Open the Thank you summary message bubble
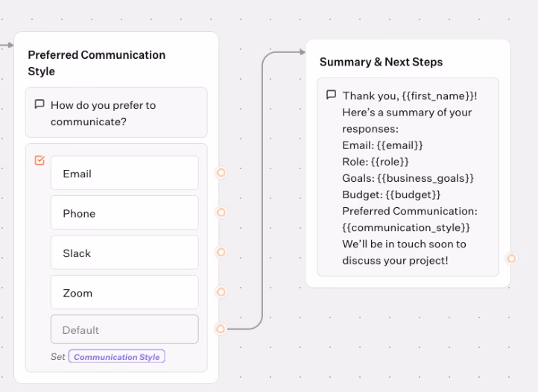The height and width of the screenshot is (392, 538). (408, 177)
